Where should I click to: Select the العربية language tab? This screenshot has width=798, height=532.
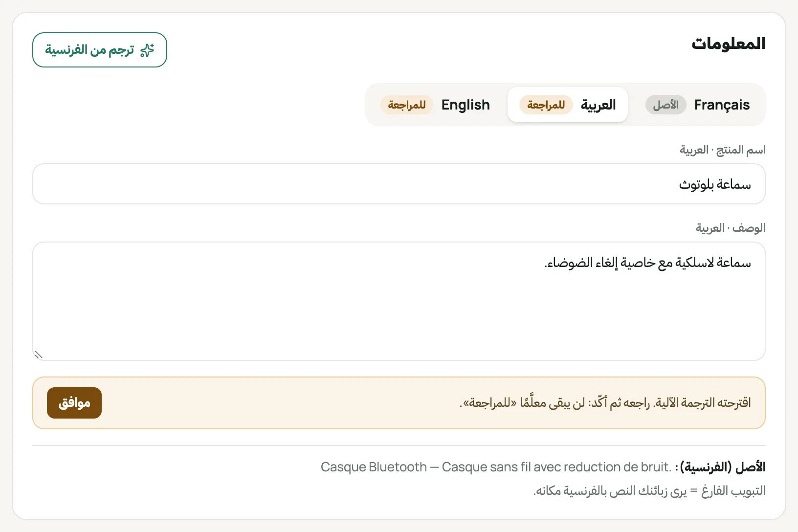tap(568, 105)
